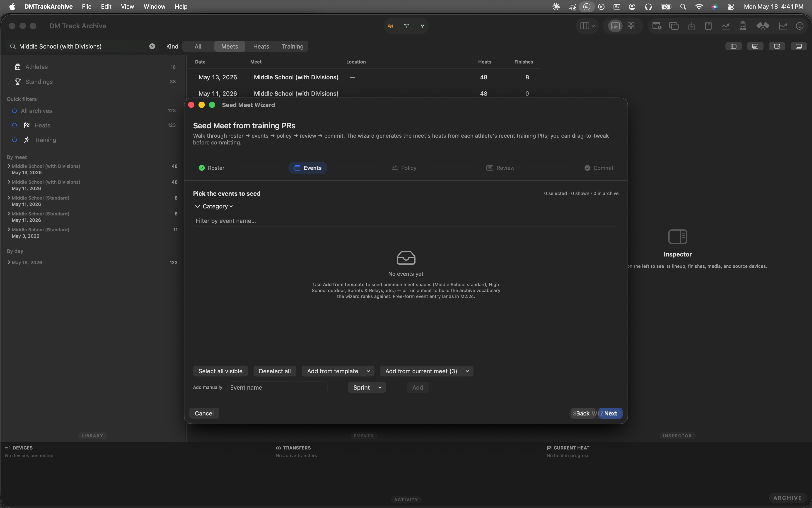Click the waveform activity toolbar icon
This screenshot has width=812, height=508.
(x=422, y=26)
